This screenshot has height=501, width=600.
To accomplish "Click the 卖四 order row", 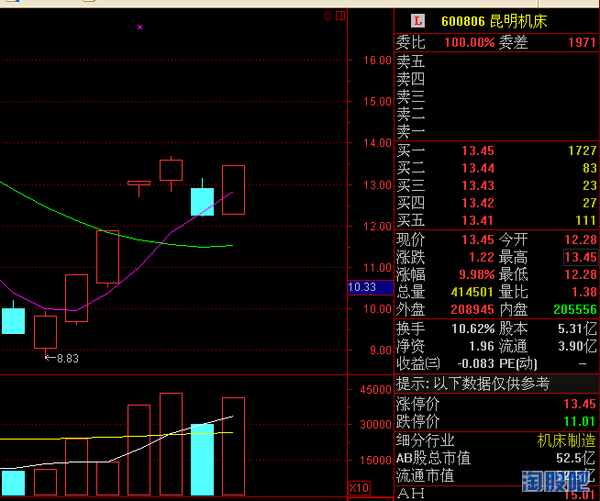I will point(496,79).
